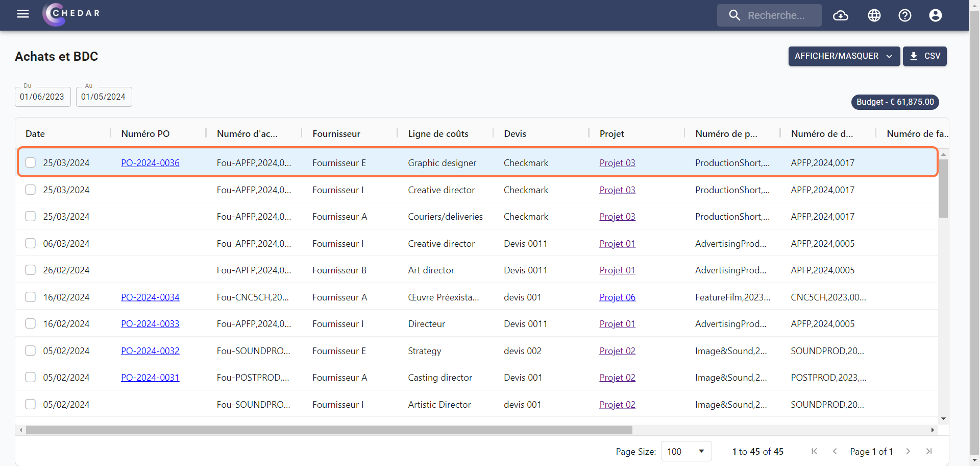
Task: Click the Casting director cell
Action: tap(440, 377)
